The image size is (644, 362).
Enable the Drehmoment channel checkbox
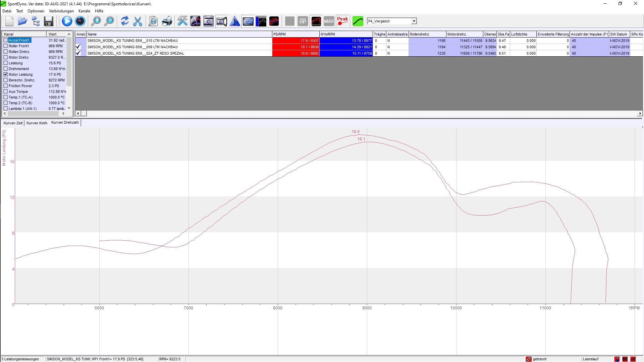[x=6, y=69]
